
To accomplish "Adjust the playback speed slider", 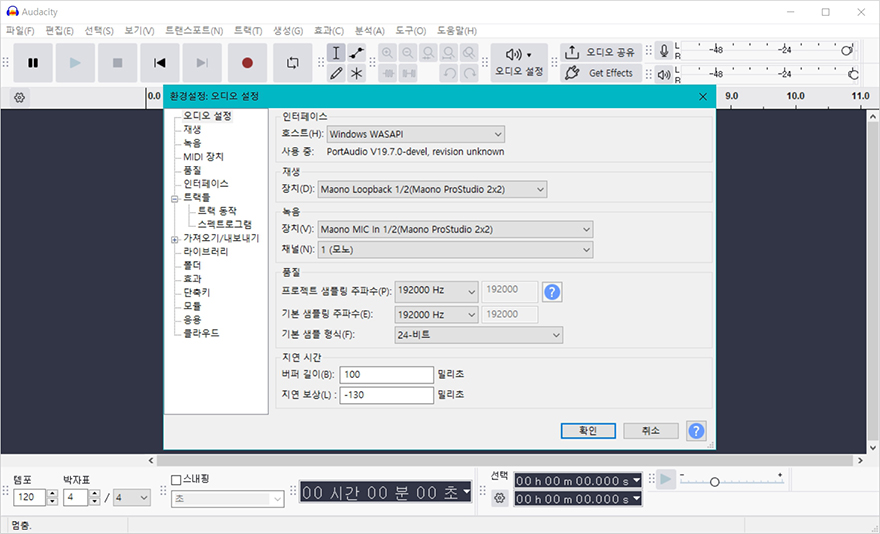I will coord(714,482).
